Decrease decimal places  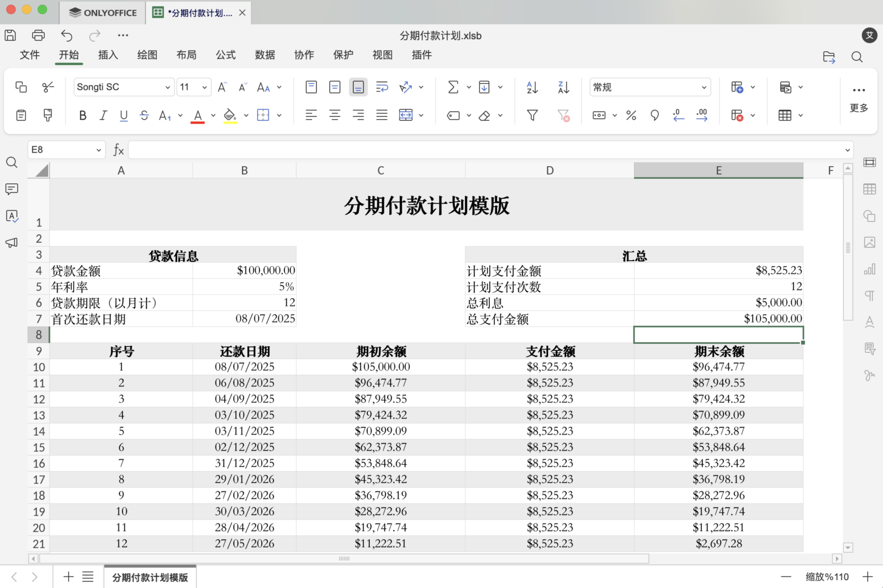coord(678,115)
